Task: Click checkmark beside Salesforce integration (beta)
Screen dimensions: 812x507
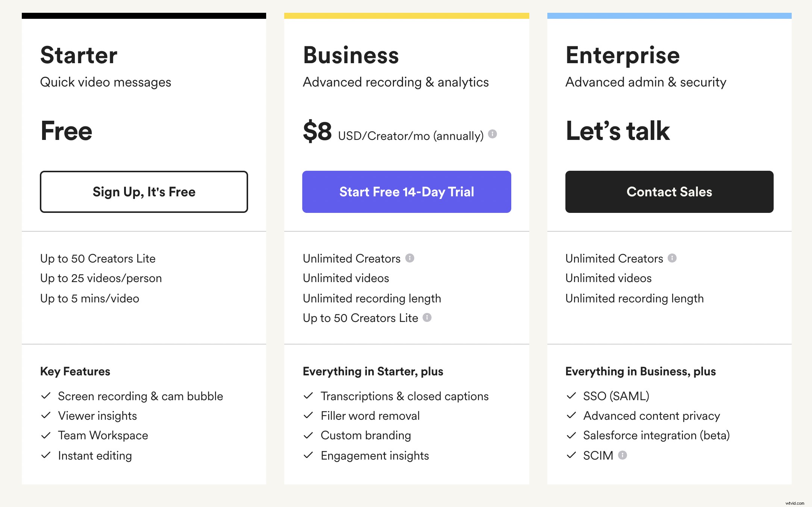Action: (571, 435)
